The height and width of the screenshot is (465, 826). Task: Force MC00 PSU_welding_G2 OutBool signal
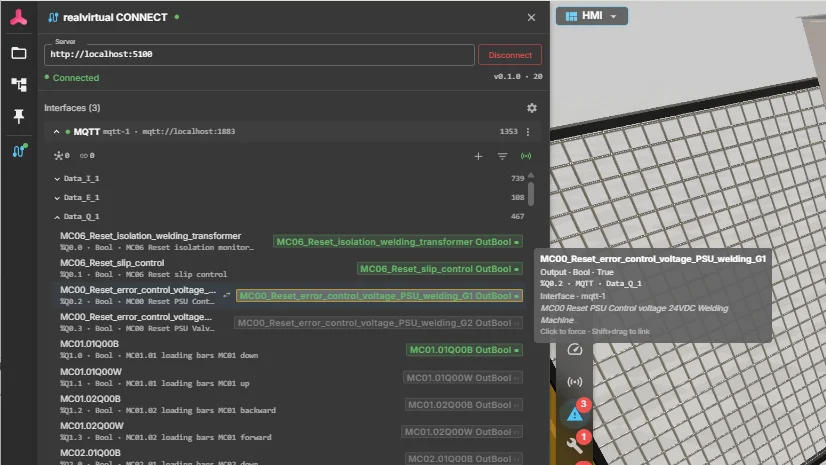378,323
